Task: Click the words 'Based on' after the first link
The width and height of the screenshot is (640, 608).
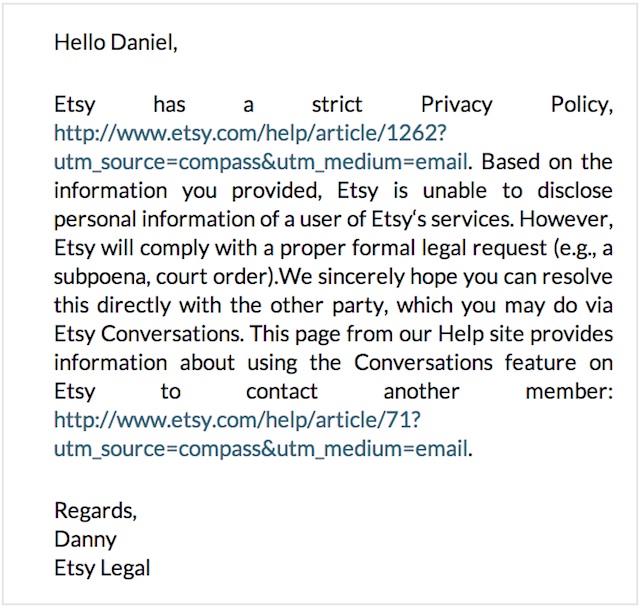Action: [x=527, y=162]
